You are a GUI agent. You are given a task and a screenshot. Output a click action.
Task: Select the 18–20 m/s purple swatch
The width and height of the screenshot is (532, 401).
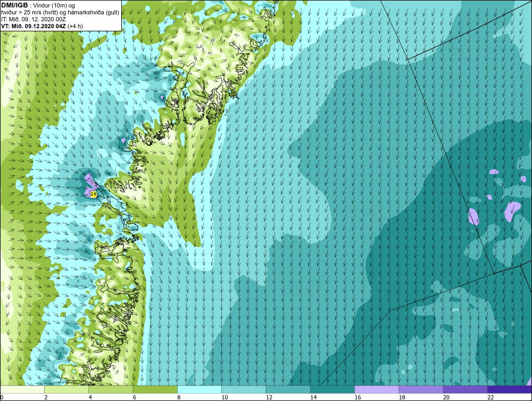[x=421, y=389]
